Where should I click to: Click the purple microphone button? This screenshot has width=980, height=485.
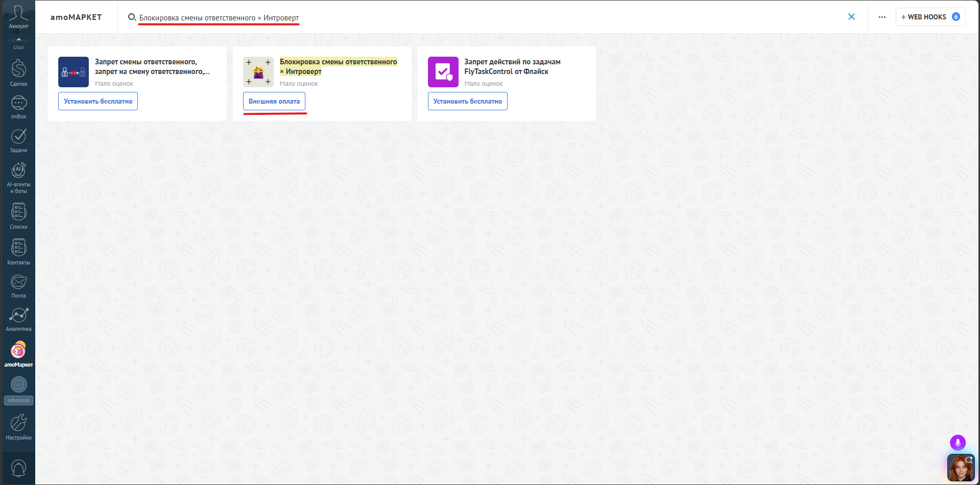click(958, 443)
